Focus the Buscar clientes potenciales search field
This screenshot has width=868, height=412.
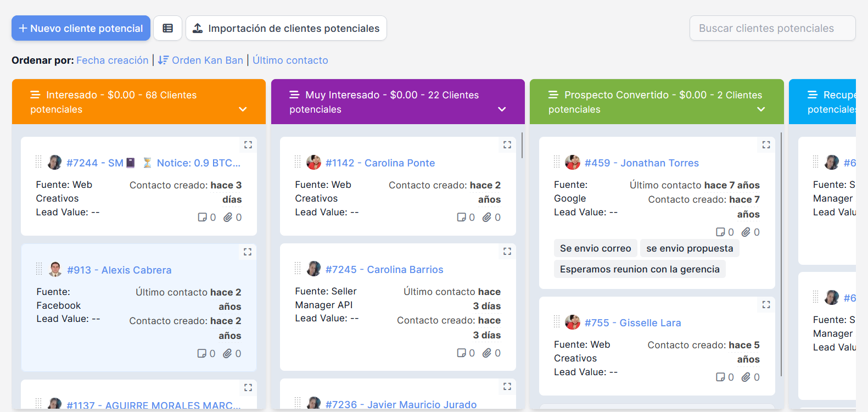coord(772,28)
